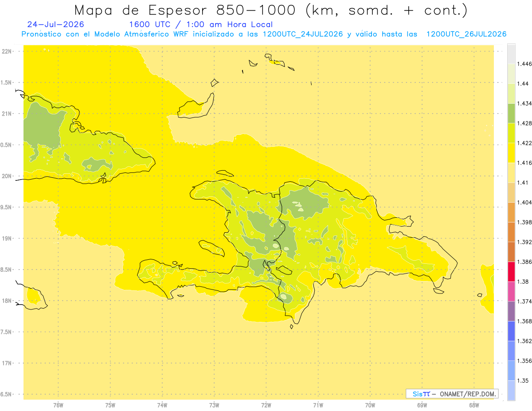Image resolution: width=532 pixels, height=411 pixels.
Task: Pick the orange legend swatch between 1.398 and 1.404
Action: [x=511, y=212]
